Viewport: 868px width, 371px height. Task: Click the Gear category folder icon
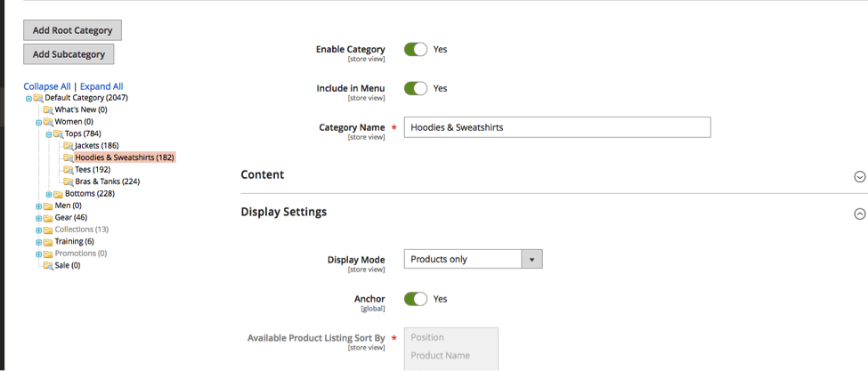48,218
